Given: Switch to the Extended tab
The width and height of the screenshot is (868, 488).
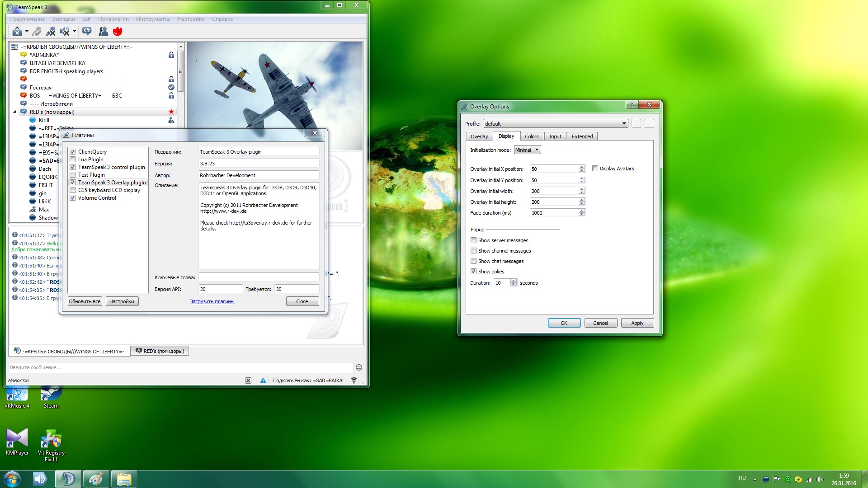Looking at the screenshot, I should (582, 136).
